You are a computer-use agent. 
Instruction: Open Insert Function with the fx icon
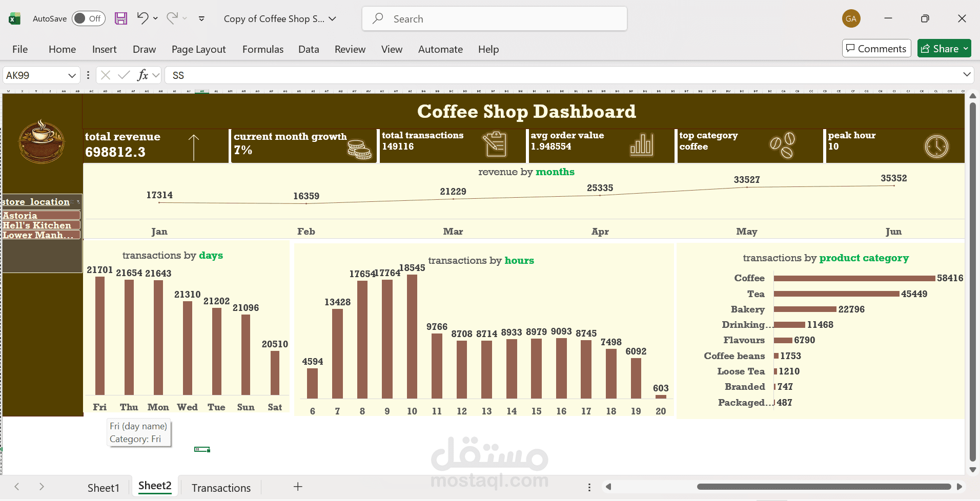point(144,75)
